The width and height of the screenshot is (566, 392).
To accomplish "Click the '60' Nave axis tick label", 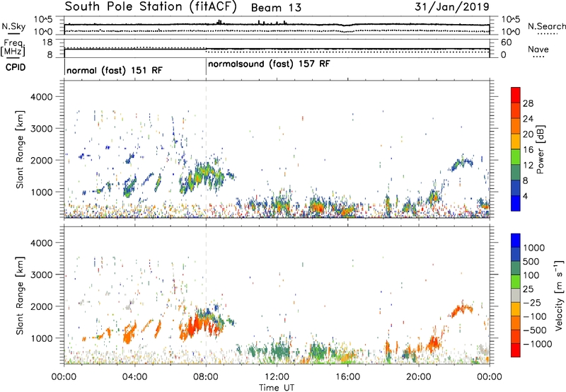I will [507, 42].
